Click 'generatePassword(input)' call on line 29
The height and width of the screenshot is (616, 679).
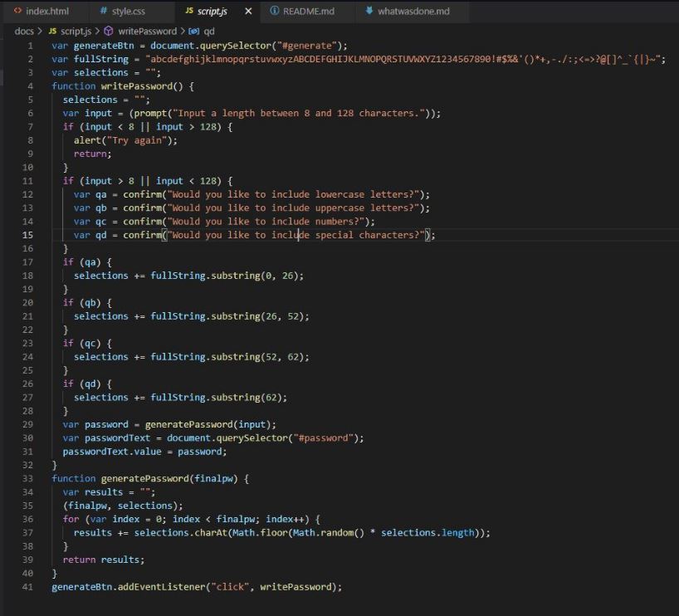point(208,424)
